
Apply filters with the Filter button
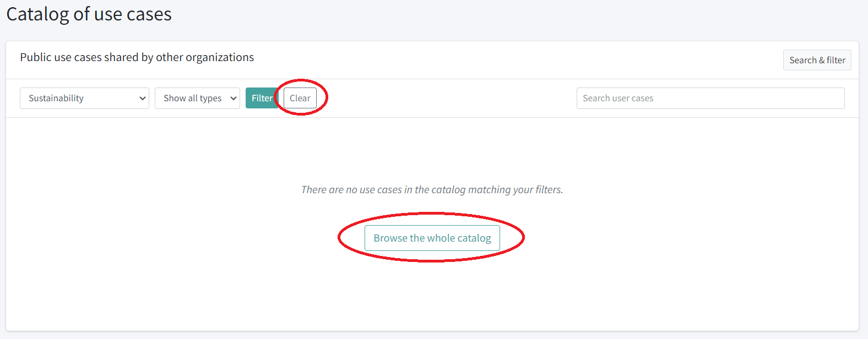pyautogui.click(x=262, y=98)
